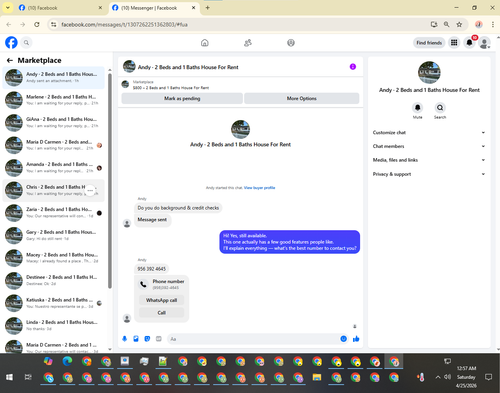Click the large listing avatar in the right info panel
The width and height of the screenshot is (500, 393).
point(429,72)
